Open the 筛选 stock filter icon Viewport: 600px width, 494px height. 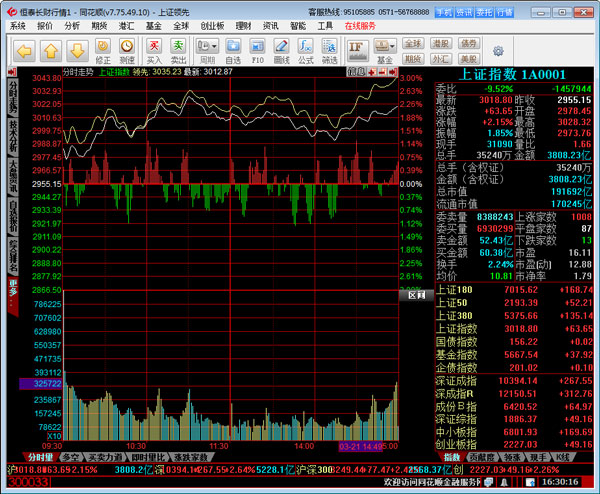[x=329, y=51]
